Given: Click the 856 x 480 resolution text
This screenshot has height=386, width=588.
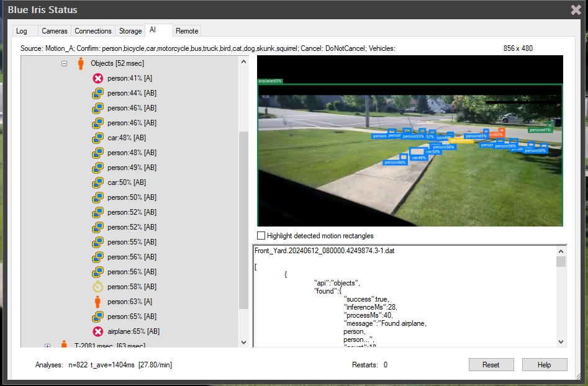Looking at the screenshot, I should coord(518,48).
